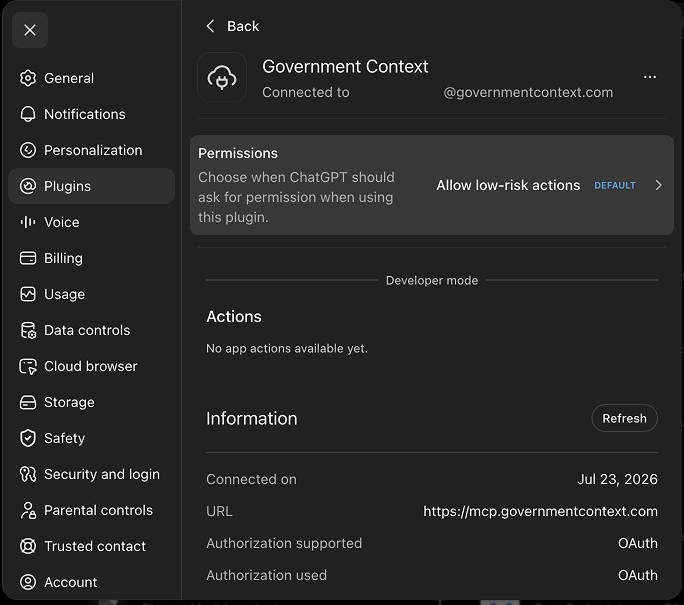
Task: Click the Connected on label
Action: (x=251, y=479)
